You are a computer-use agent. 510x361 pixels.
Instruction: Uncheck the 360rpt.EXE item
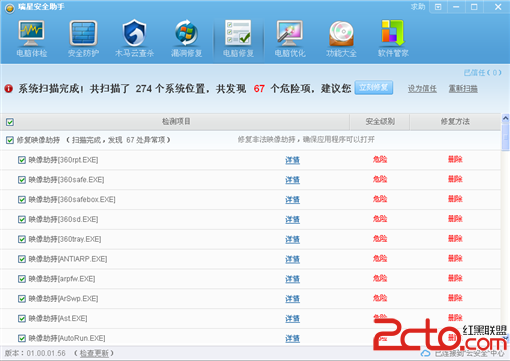(22, 160)
